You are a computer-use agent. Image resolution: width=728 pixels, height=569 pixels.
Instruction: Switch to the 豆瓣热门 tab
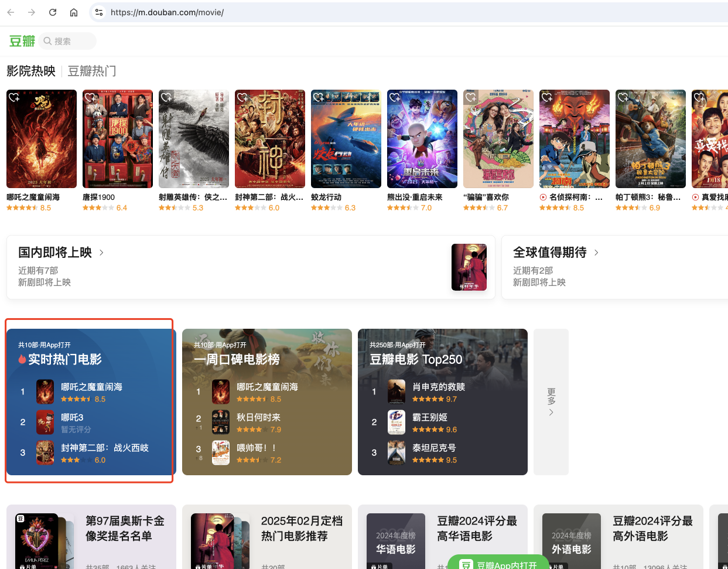92,71
